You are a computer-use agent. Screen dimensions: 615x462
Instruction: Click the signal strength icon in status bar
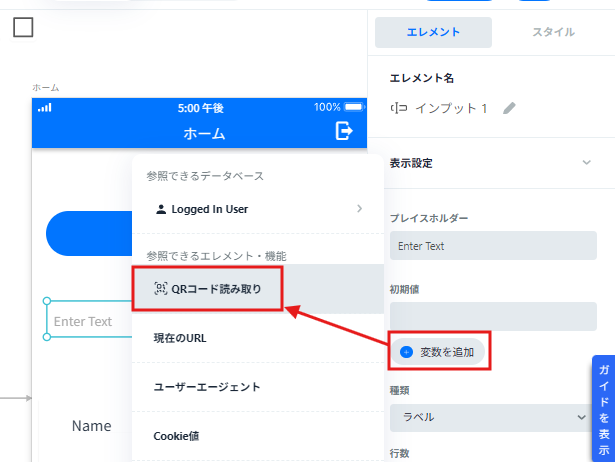pyautogui.click(x=44, y=108)
